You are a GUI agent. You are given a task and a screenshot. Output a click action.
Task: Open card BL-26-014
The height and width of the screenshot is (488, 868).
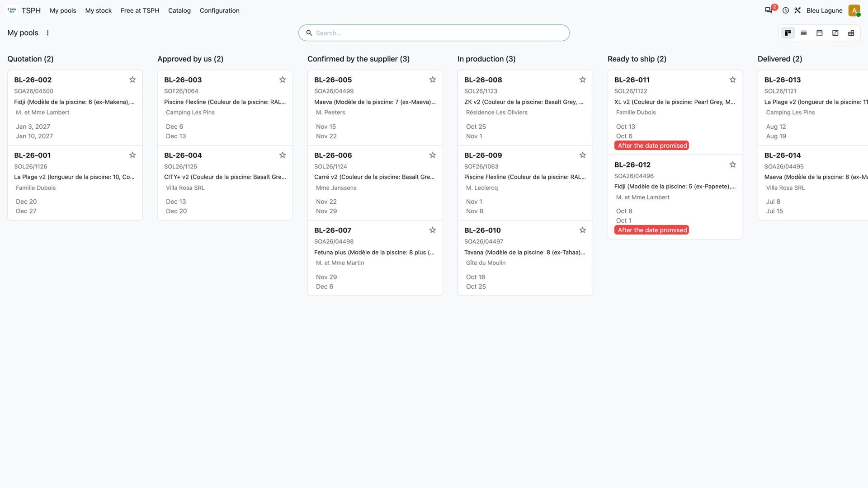coord(813,183)
